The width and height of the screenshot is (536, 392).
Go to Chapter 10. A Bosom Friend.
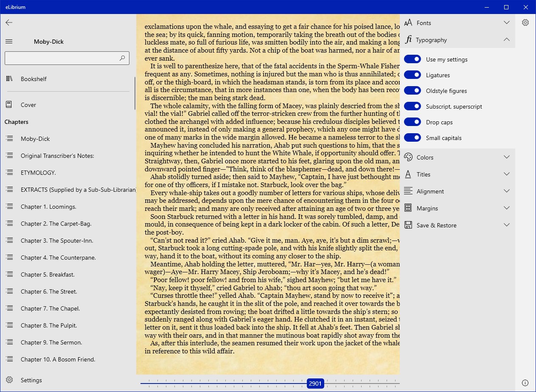tap(68, 359)
